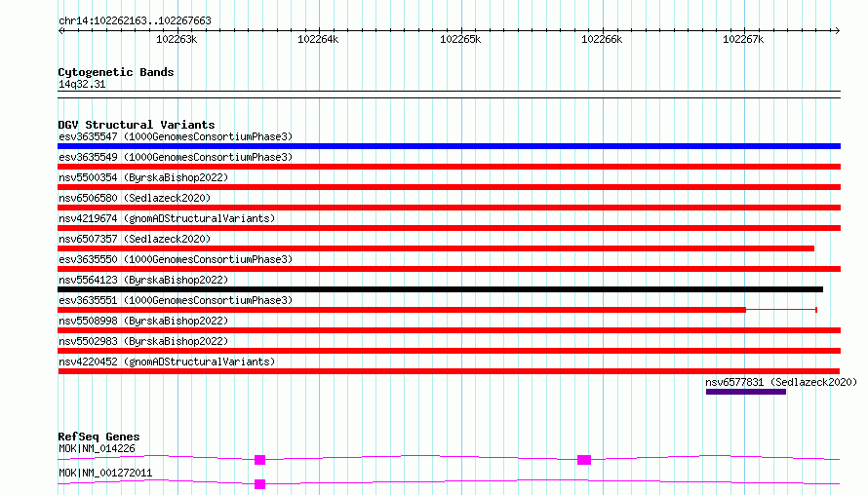Click the red nsv4220452 variant bar
The width and height of the screenshot is (868, 495).
coord(449,371)
